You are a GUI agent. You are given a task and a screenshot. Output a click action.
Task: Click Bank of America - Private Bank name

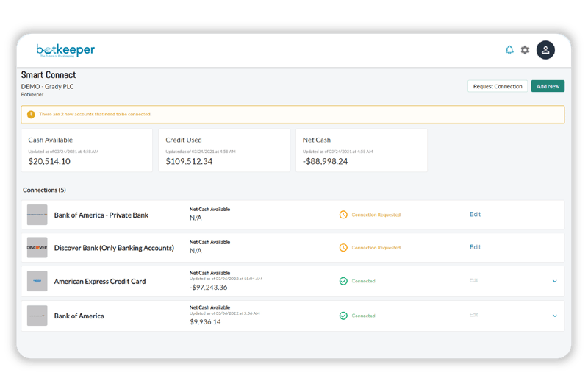(101, 215)
